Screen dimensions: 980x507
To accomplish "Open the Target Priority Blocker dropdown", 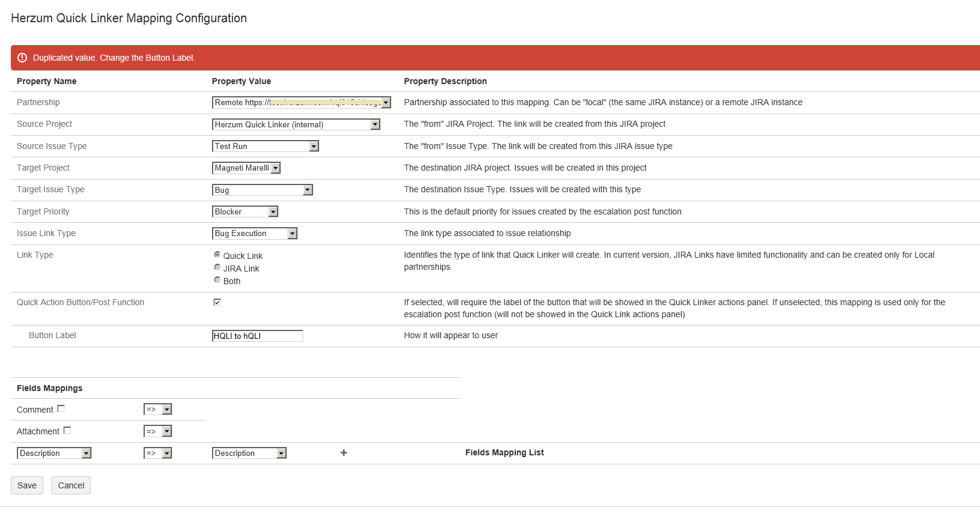I will [x=245, y=211].
